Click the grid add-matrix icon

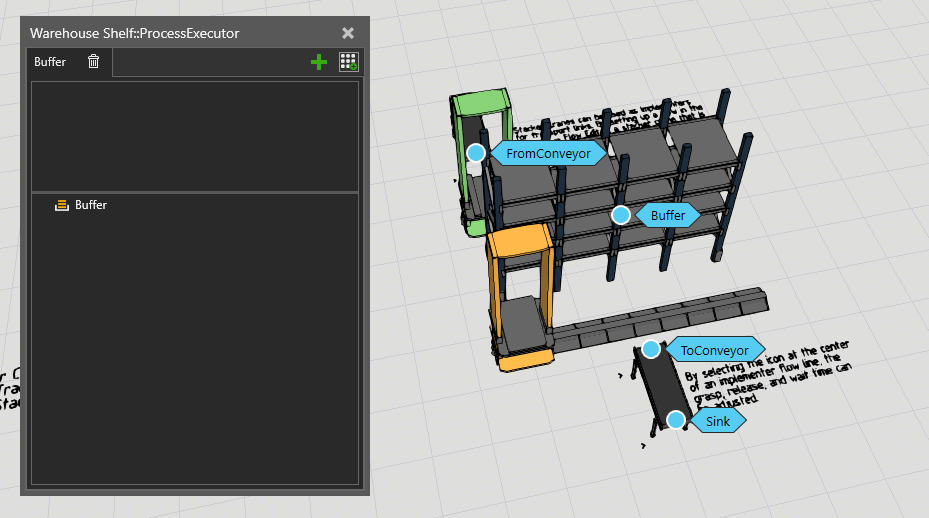[348, 62]
